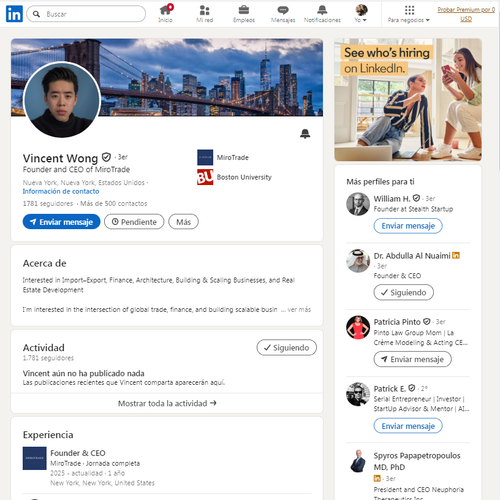Open Patrick E. profile name

click(x=390, y=389)
